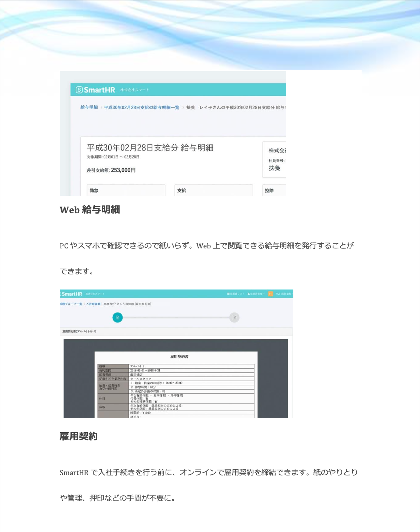
Task: Open the 依頼グループ一覧 breadcrumb link
Action: coord(71,304)
